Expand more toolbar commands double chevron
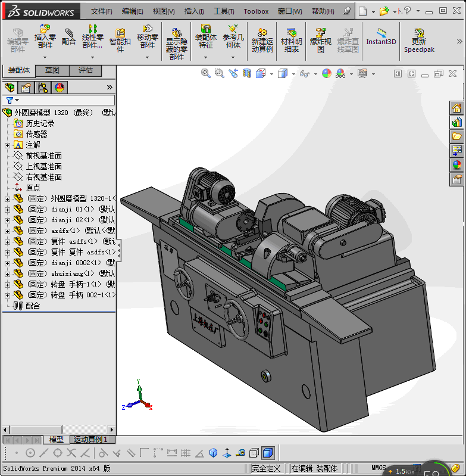The image size is (466, 476). coord(459,42)
